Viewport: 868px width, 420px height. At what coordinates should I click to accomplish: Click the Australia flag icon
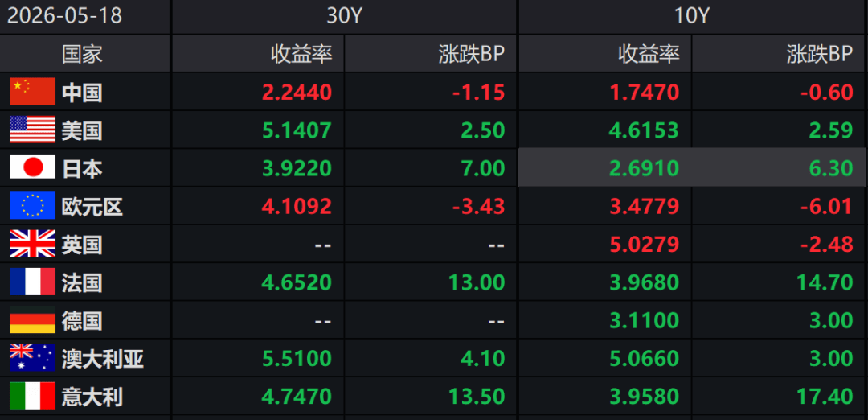[x=33, y=358]
